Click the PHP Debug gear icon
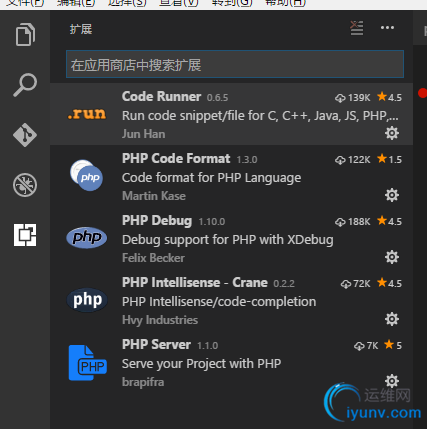 pos(392,257)
